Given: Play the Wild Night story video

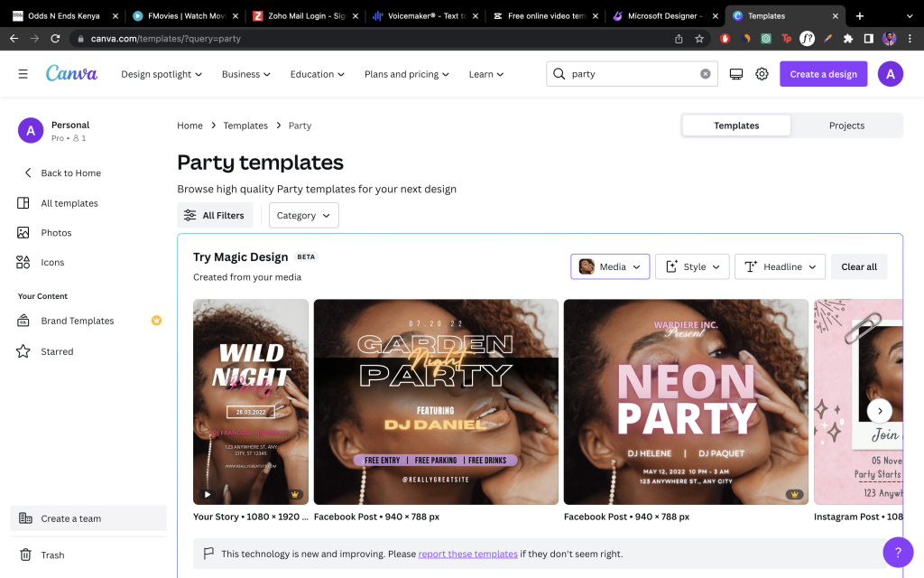Looking at the screenshot, I should [208, 494].
